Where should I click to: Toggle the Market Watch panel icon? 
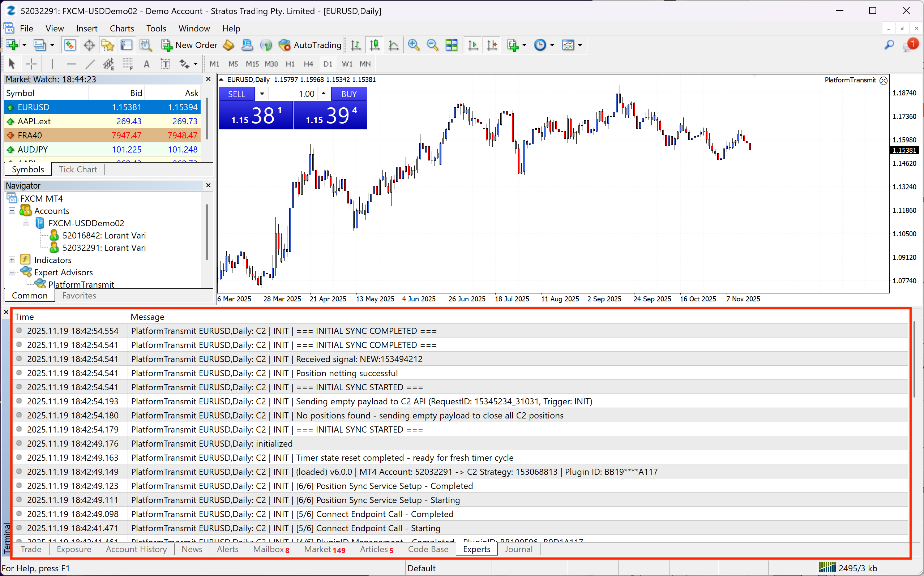click(70, 45)
